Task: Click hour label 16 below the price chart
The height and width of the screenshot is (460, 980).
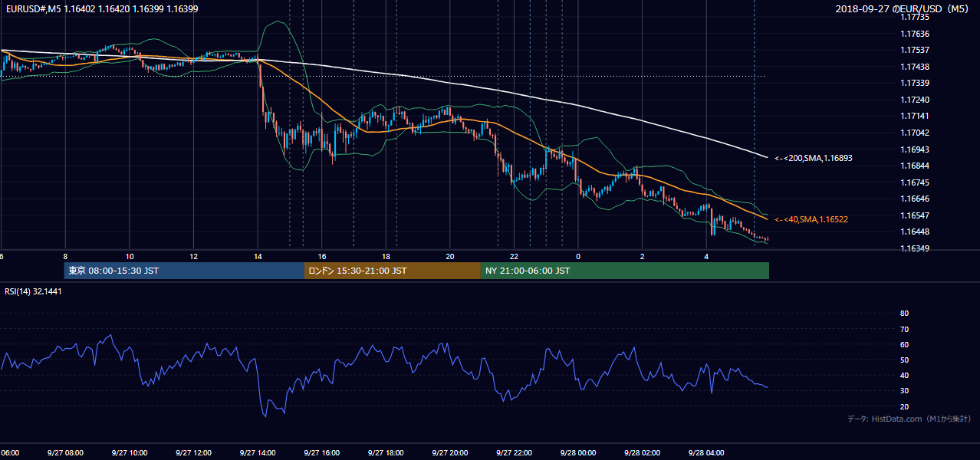Action: click(322, 256)
